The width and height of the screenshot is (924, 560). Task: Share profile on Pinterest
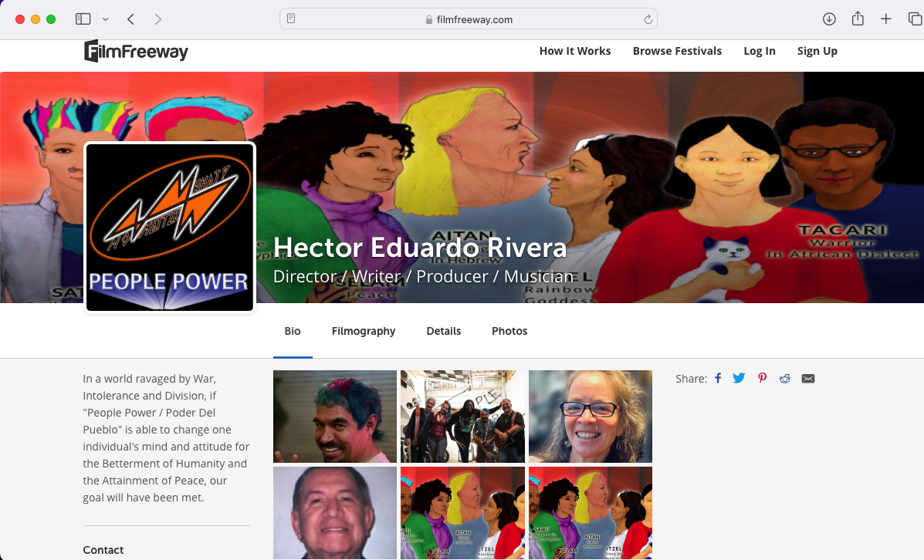[762, 378]
